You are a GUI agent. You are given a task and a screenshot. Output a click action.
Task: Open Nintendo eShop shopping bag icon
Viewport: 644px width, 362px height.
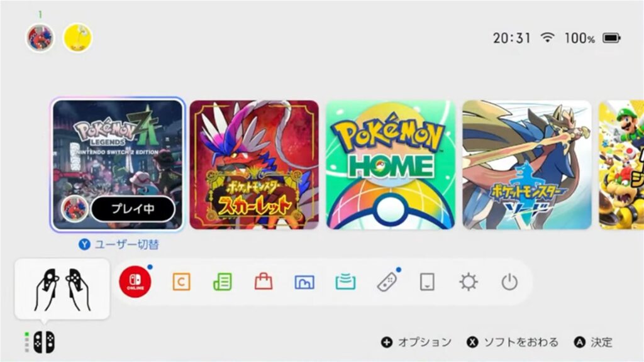tap(264, 282)
